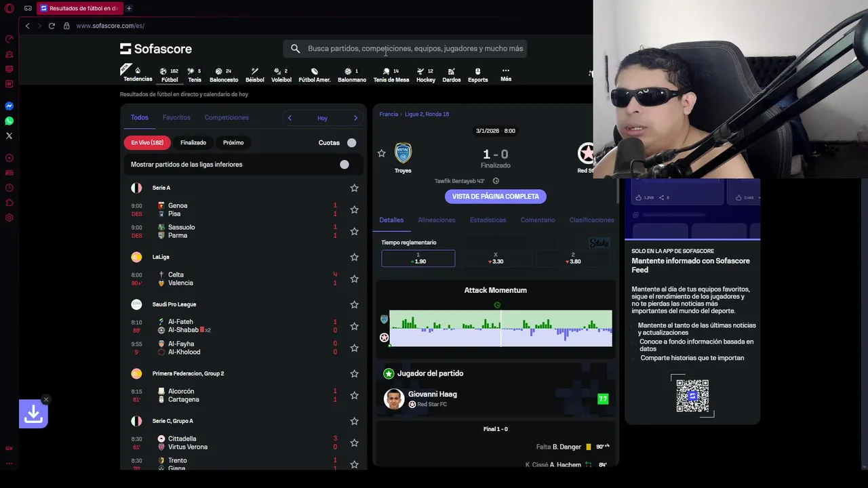Open the Alineaciones tab
868x488 pixels.
click(x=437, y=220)
